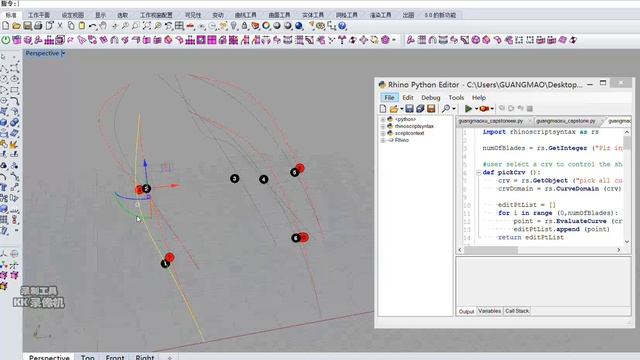Screen dimensions: 640x360
Task: Save current script in Python Editor
Action: click(x=409, y=109)
